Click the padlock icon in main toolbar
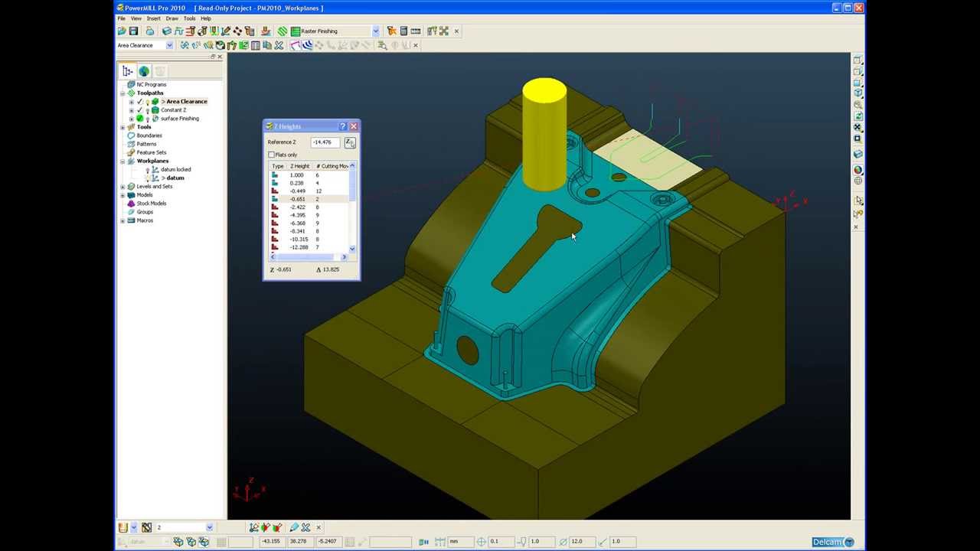The height and width of the screenshot is (551, 980). pos(150,31)
